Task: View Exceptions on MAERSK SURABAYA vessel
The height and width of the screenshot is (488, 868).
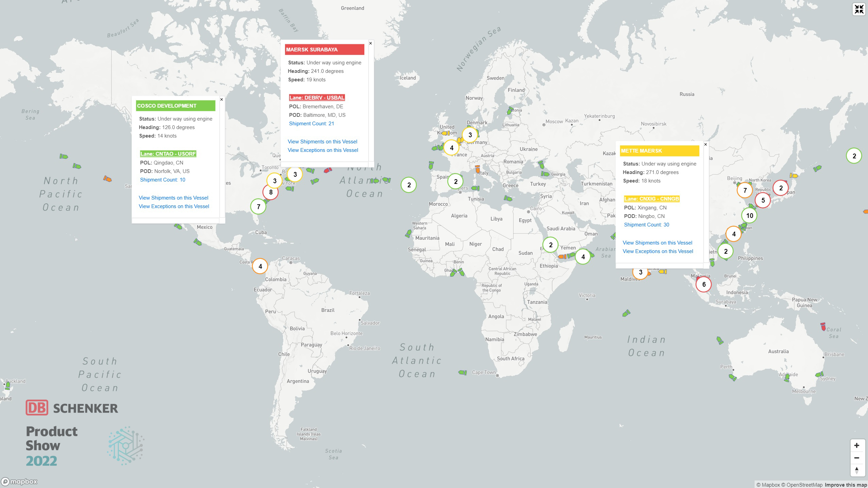Action: point(323,150)
